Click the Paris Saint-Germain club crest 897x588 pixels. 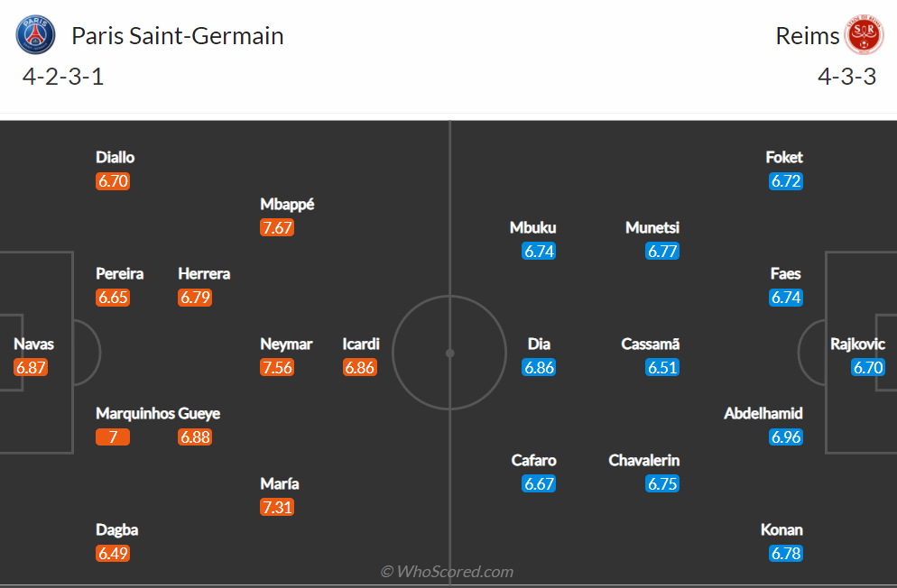coord(35,35)
